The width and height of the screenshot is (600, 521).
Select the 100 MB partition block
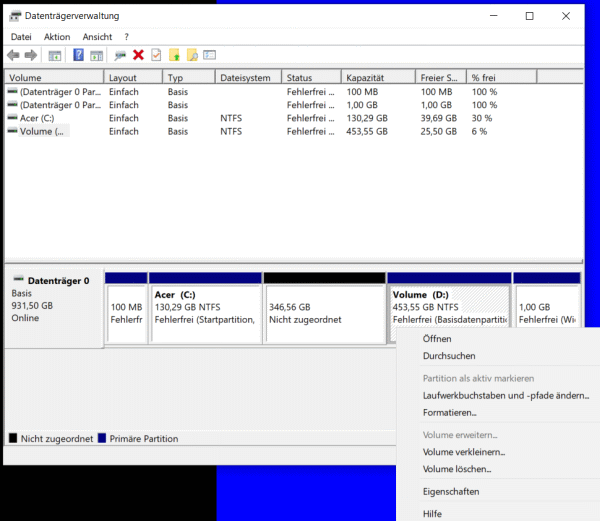126,308
